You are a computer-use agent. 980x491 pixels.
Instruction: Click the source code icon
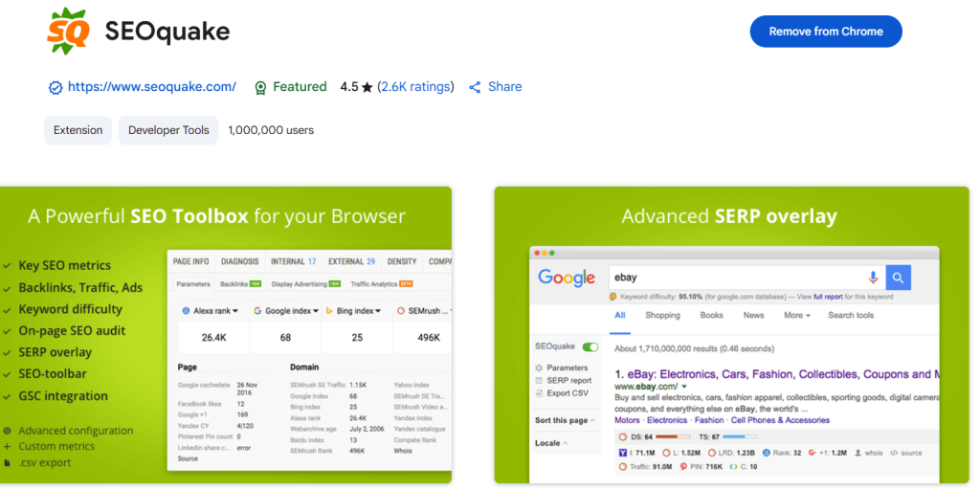click(x=894, y=453)
